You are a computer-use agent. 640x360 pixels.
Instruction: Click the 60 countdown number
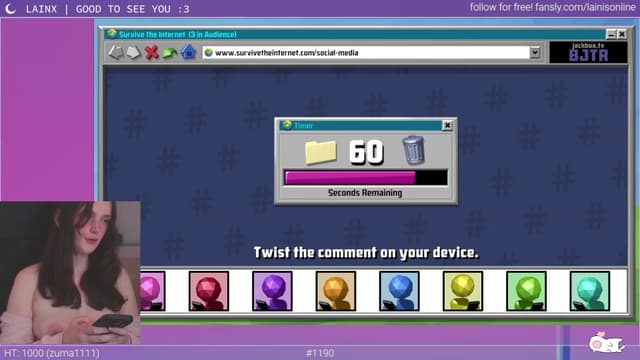tap(366, 153)
